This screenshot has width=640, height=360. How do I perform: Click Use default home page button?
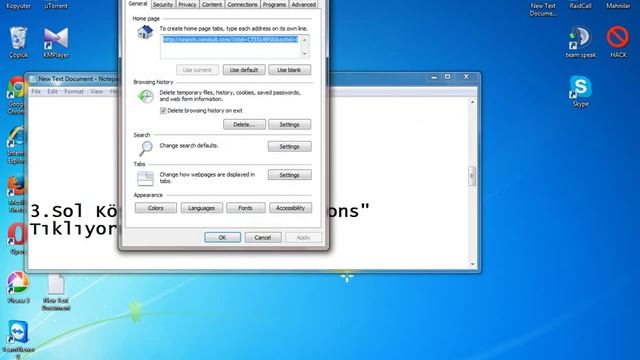244,70
